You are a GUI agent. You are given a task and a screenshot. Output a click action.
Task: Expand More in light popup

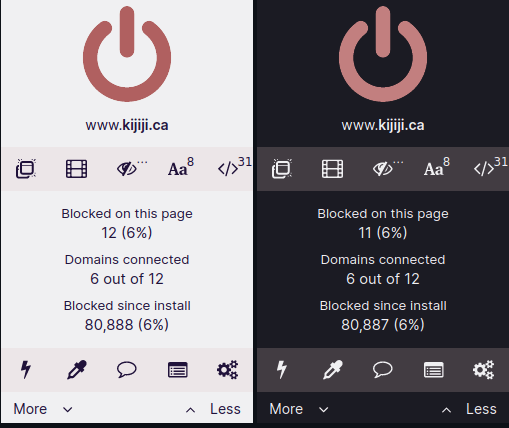coord(43,409)
